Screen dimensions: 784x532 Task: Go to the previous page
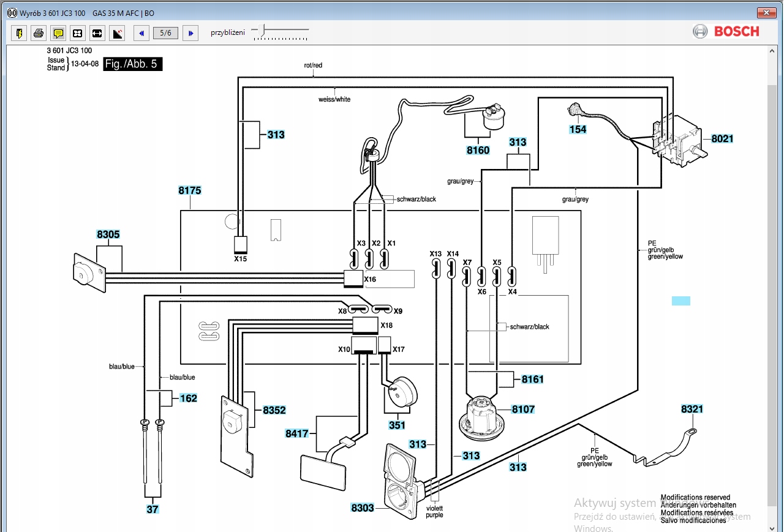click(142, 33)
